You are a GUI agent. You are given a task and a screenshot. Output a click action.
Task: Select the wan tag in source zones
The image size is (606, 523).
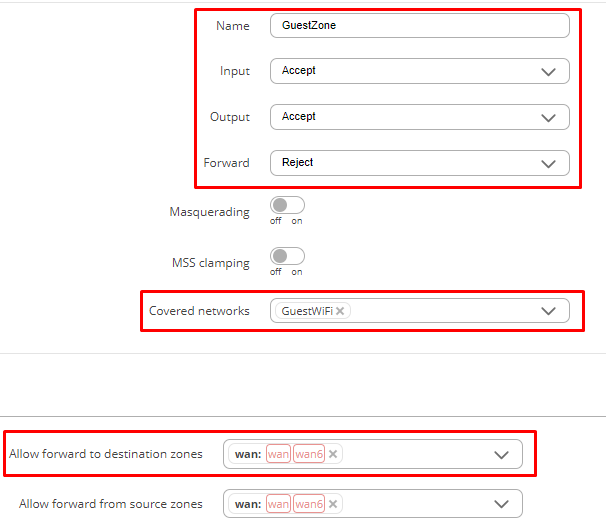pyautogui.click(x=278, y=504)
